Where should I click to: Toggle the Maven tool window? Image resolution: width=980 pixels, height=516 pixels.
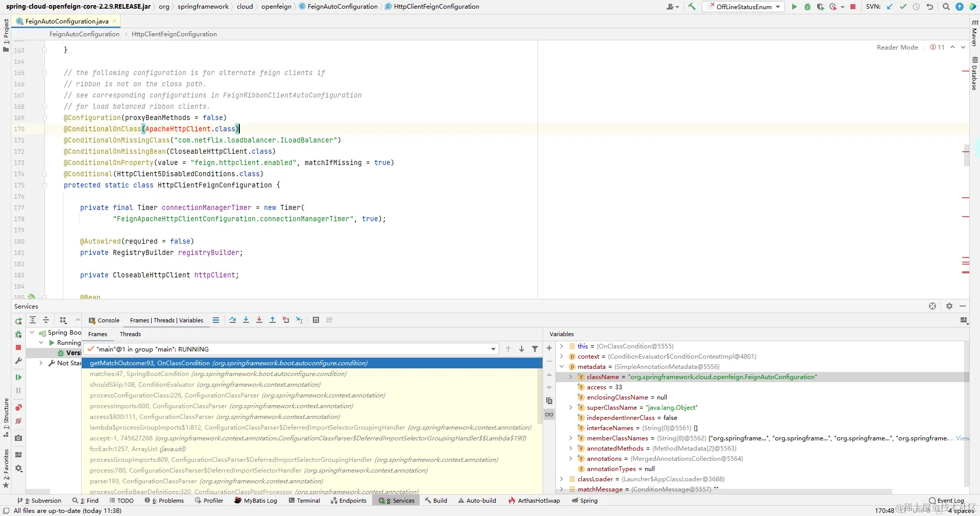(x=974, y=33)
